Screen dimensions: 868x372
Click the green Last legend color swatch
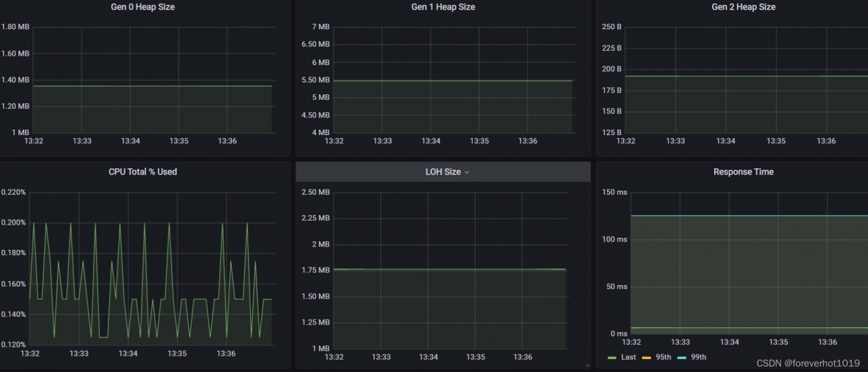pyautogui.click(x=612, y=358)
